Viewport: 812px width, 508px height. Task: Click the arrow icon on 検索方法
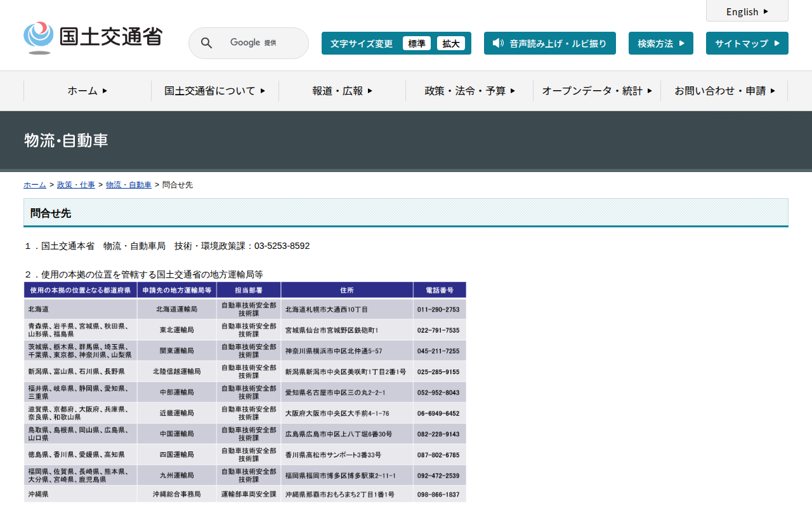pos(682,43)
